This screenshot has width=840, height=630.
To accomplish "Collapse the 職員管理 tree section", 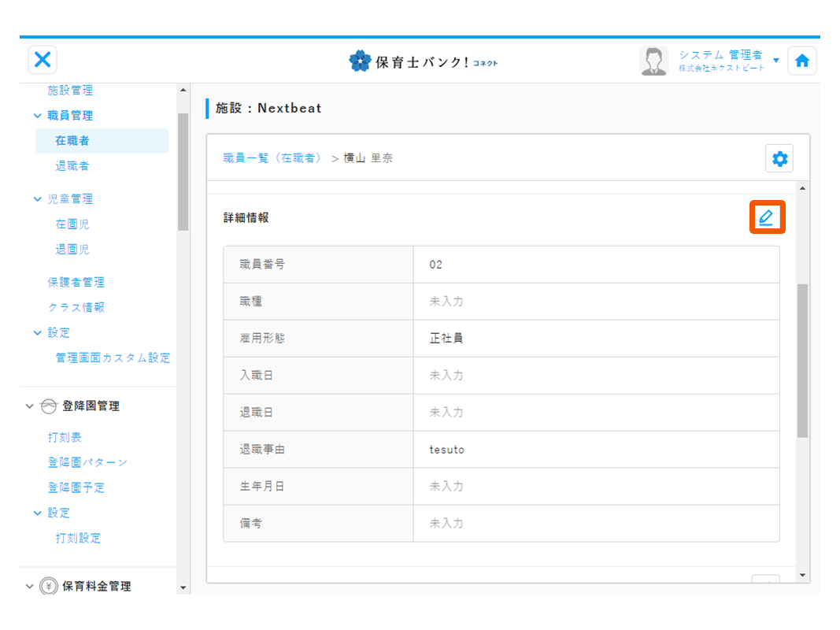I will (x=37, y=116).
